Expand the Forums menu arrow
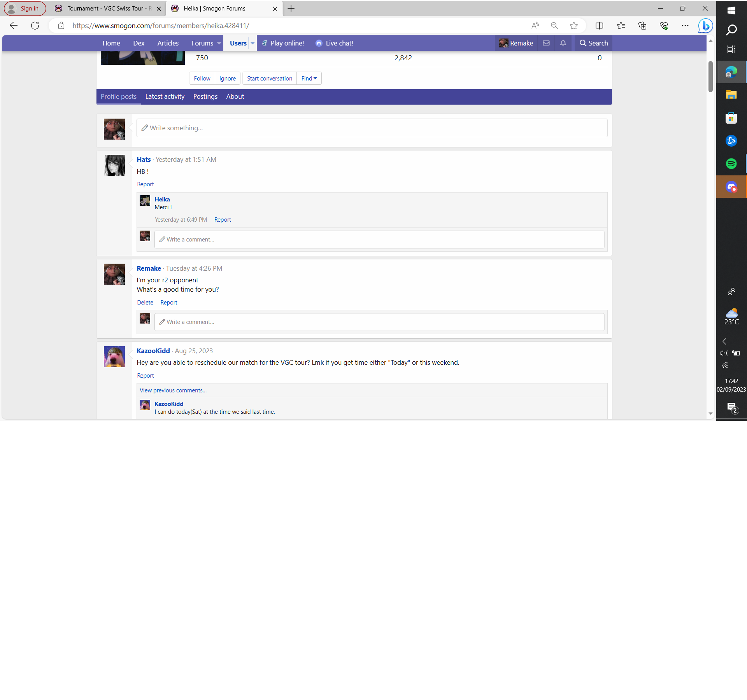 click(219, 43)
